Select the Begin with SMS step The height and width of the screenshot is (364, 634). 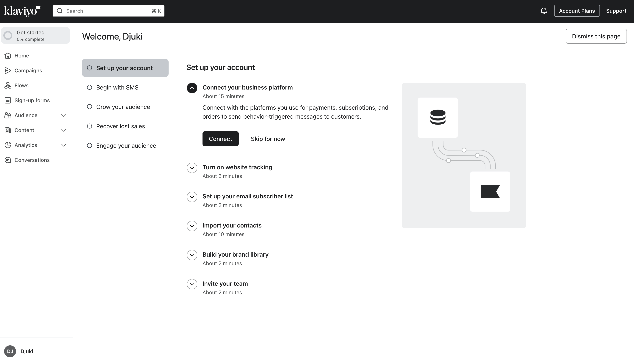pyautogui.click(x=117, y=87)
